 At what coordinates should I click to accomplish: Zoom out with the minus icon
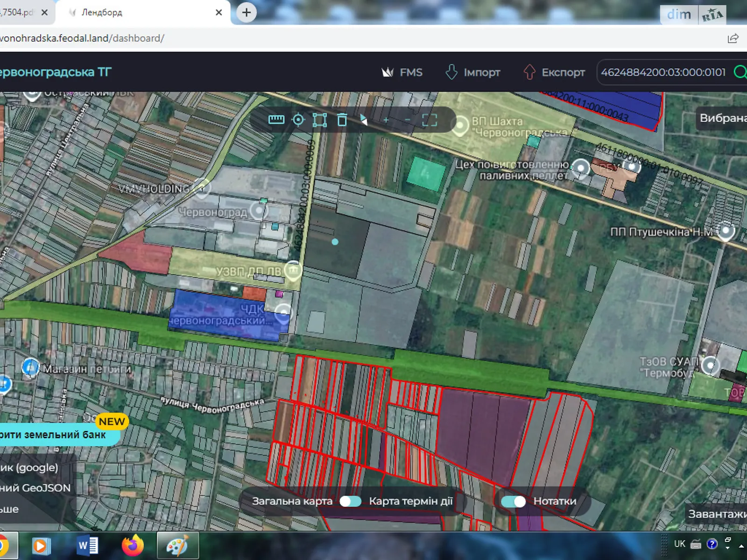click(408, 120)
